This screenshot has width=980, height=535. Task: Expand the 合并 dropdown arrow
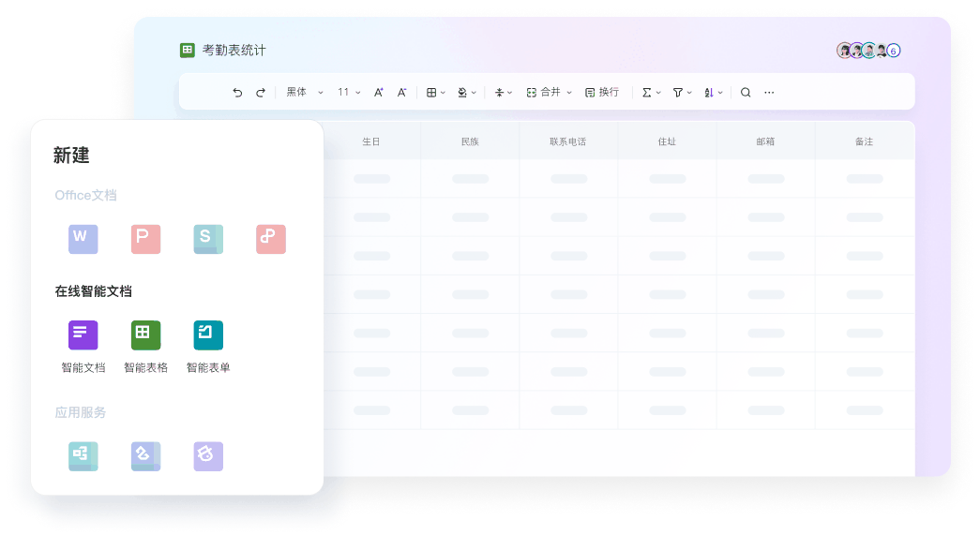coord(569,93)
